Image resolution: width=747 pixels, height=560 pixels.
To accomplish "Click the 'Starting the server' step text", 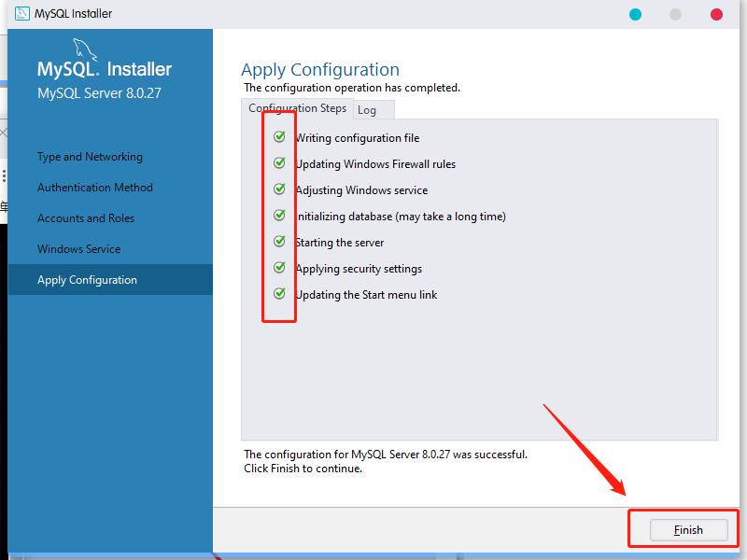I will click(x=340, y=243).
